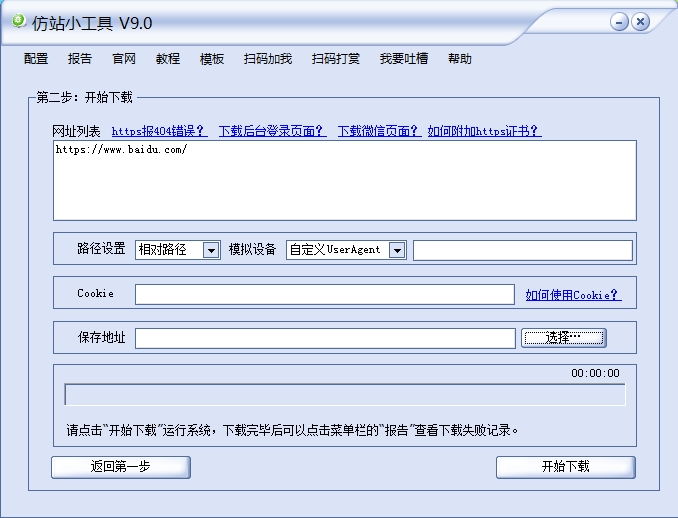The height and width of the screenshot is (518, 678).
Task: Click the download progress bar
Action: (345, 395)
